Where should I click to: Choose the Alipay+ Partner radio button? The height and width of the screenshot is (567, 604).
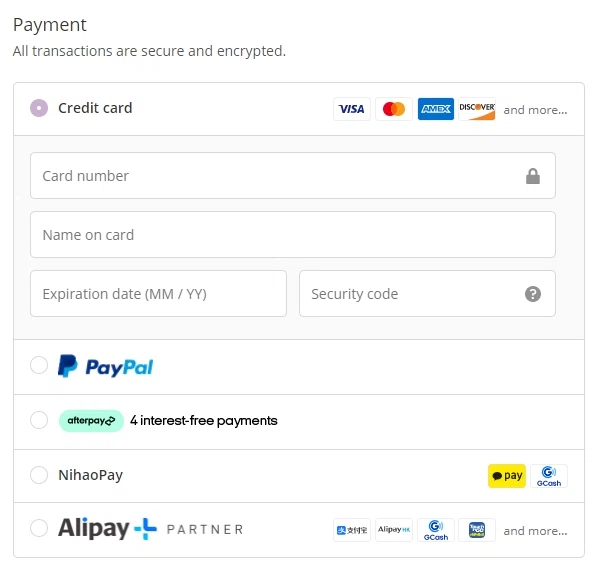click(x=39, y=528)
